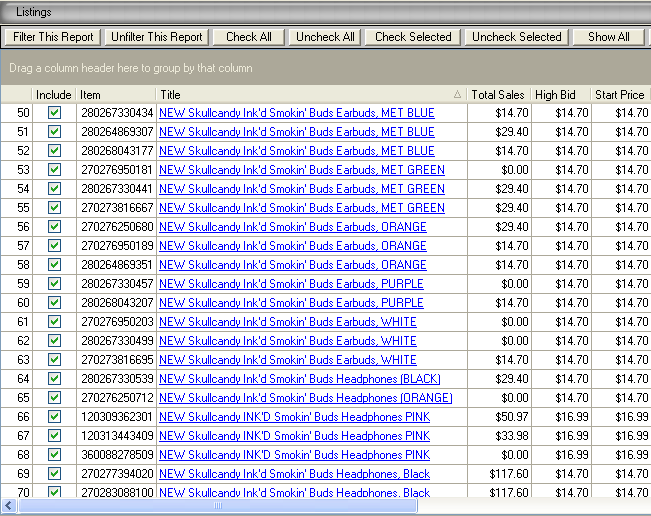This screenshot has height=516, width=651.
Task: Open Headphones (BLACK) listing link
Action: (x=300, y=379)
